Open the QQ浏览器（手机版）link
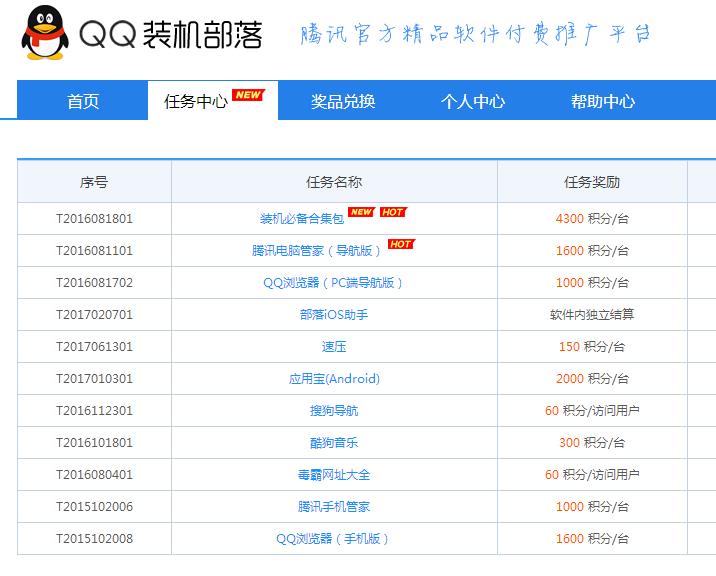The image size is (716, 576). click(332, 539)
